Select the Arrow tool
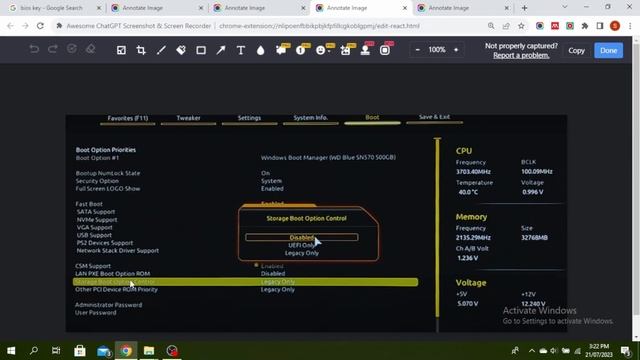Image resolution: width=640 pixels, height=360 pixels. click(221, 50)
